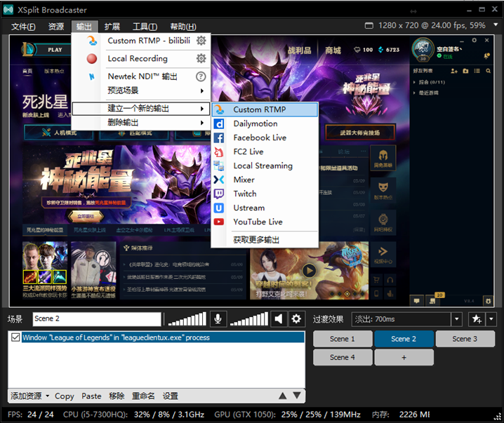Click Copy source button
This screenshot has width=504, height=423.
(65, 396)
